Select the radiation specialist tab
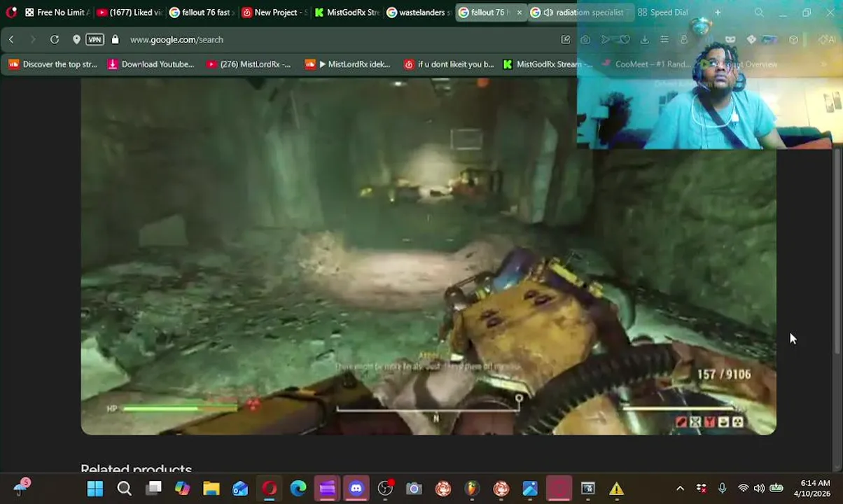 [x=580, y=12]
